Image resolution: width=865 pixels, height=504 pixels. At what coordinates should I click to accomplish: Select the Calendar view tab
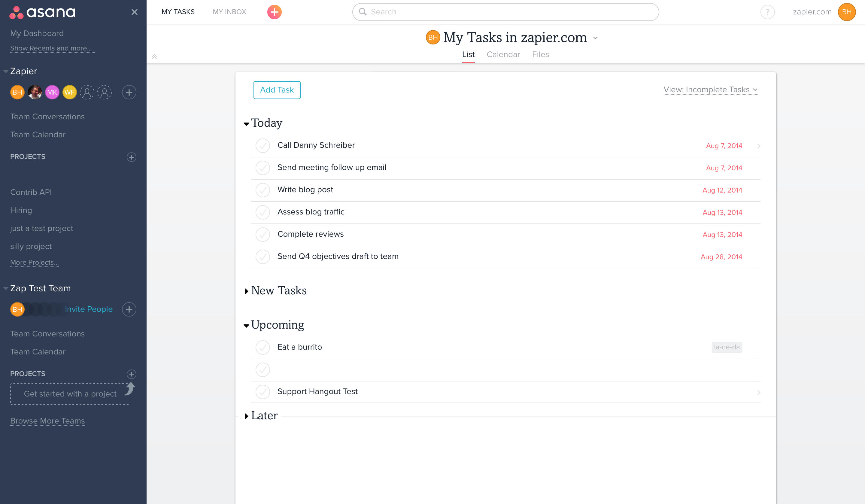point(503,55)
